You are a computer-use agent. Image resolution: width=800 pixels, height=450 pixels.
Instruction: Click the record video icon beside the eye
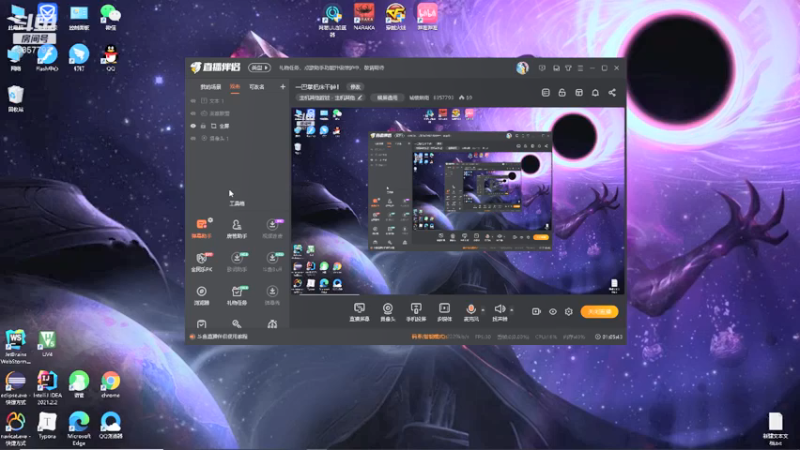(536, 311)
